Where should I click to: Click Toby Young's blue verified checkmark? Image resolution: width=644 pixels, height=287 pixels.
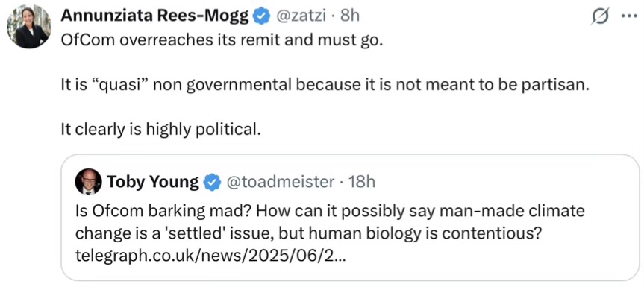pos(213,182)
